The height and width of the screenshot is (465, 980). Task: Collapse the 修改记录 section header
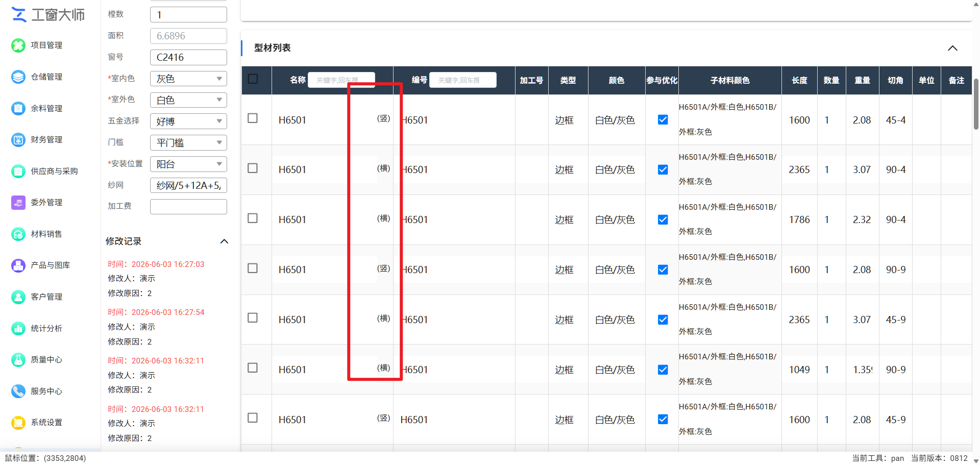click(167, 241)
